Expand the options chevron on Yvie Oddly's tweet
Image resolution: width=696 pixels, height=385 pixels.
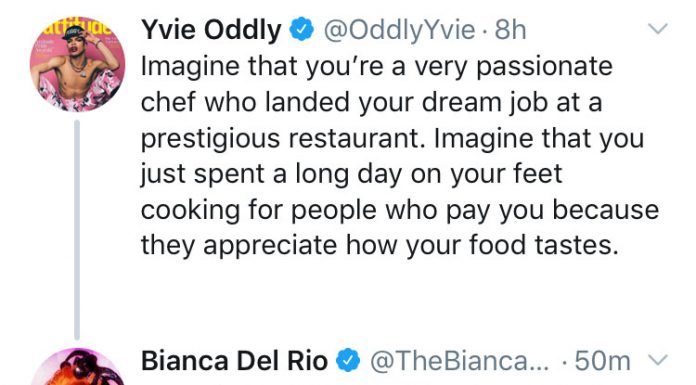click(x=657, y=29)
